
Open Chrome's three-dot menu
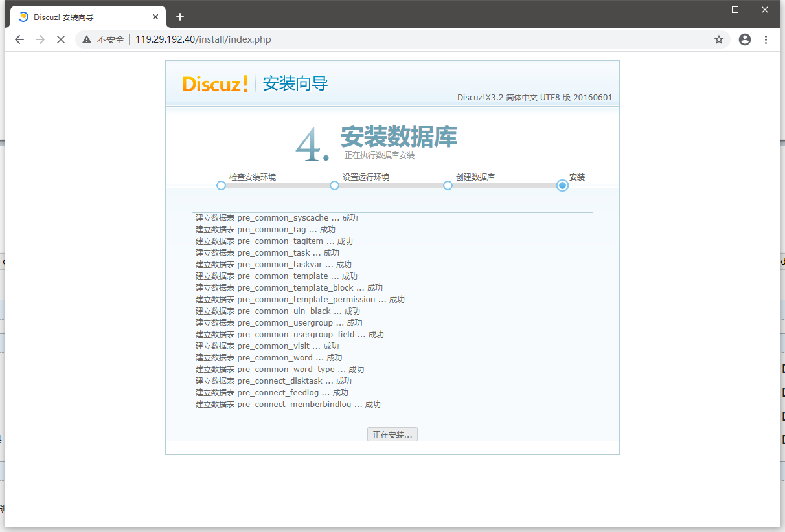pos(766,39)
